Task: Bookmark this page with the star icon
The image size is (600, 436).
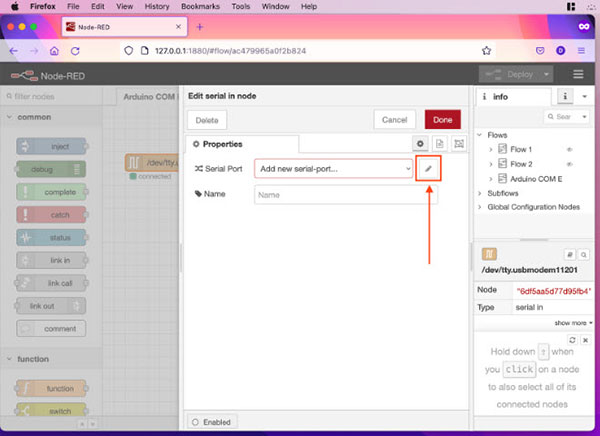Action: 486,49
